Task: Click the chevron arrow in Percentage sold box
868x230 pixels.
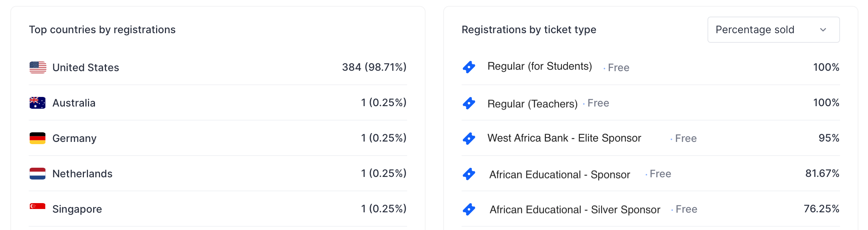Action: coord(823,30)
